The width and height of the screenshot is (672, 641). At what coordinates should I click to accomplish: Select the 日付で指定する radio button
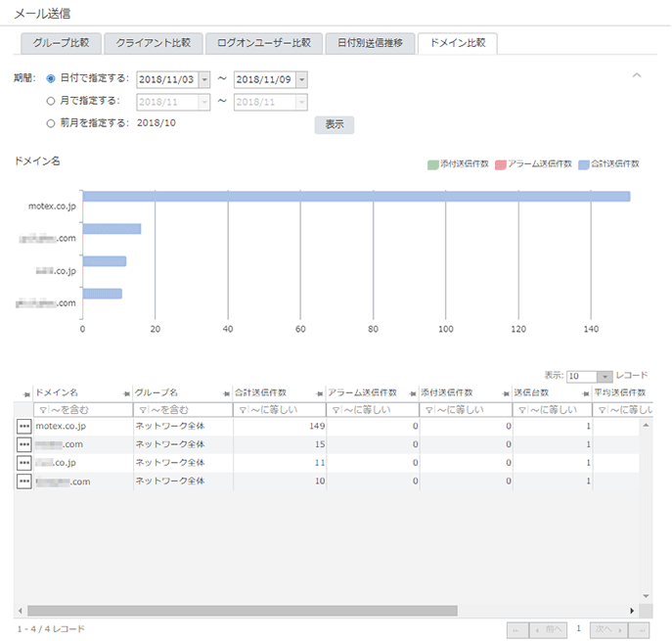click(x=51, y=78)
